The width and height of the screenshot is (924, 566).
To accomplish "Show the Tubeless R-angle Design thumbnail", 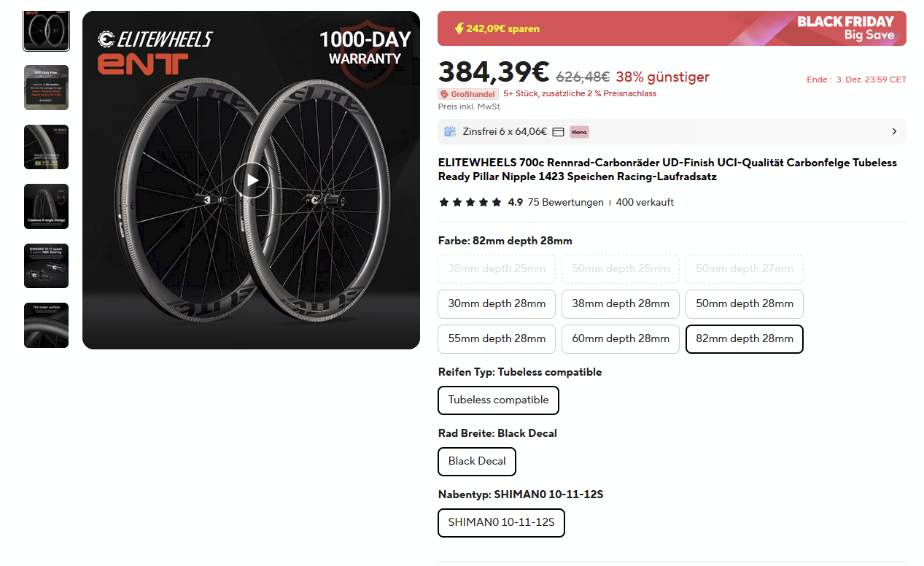I will coord(46,206).
